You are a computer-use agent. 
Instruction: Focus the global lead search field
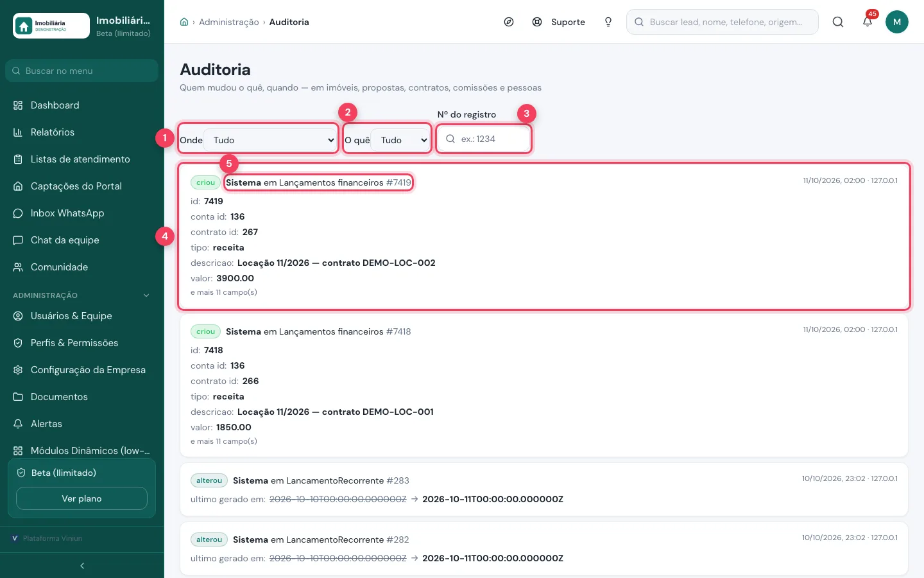(x=723, y=22)
